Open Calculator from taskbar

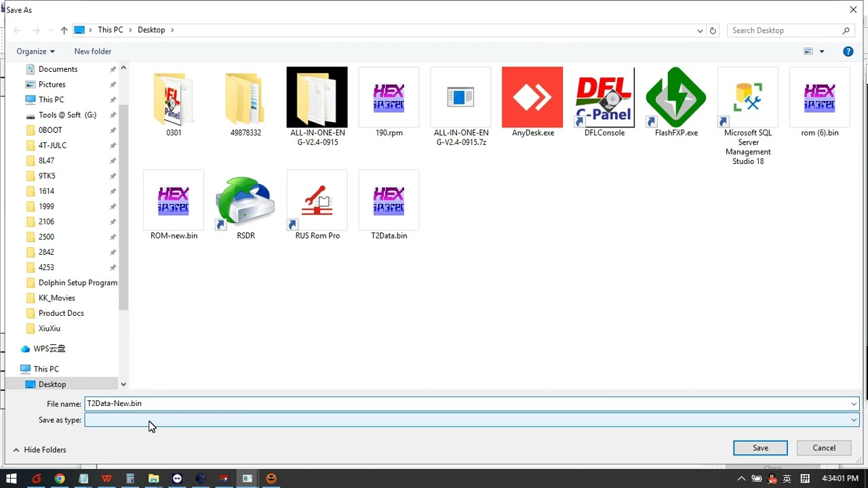[130, 479]
